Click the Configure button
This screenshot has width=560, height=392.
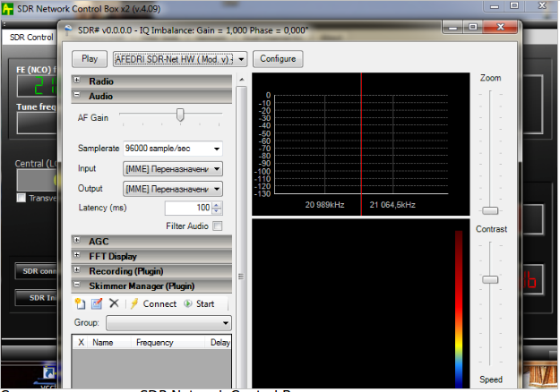click(278, 59)
